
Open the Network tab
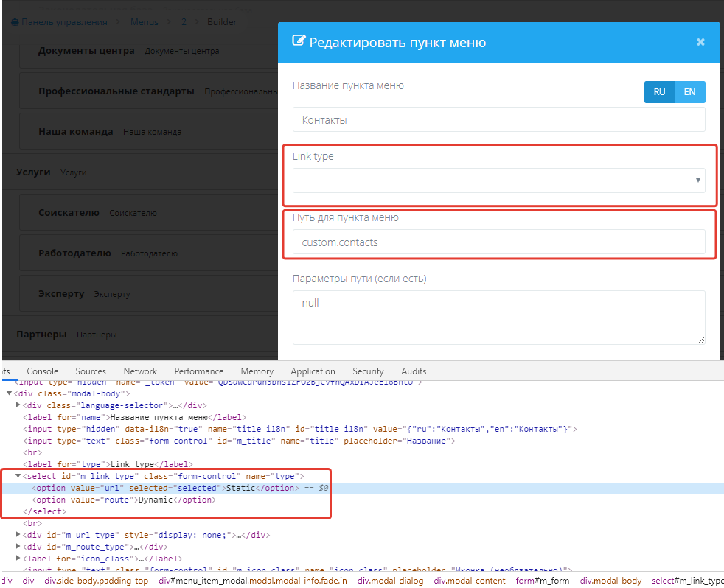click(x=140, y=371)
